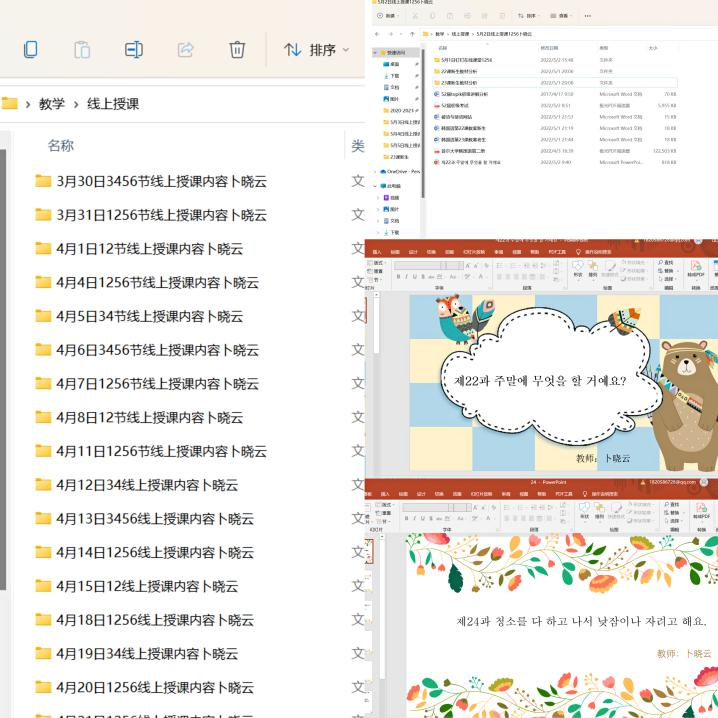Click the paste icon in Explorer toolbar

click(x=82, y=49)
